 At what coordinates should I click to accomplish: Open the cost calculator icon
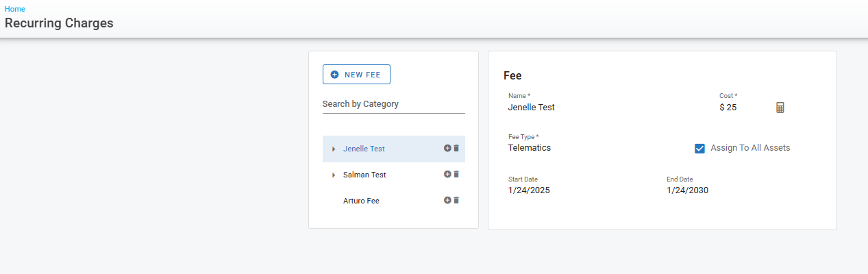[780, 108]
